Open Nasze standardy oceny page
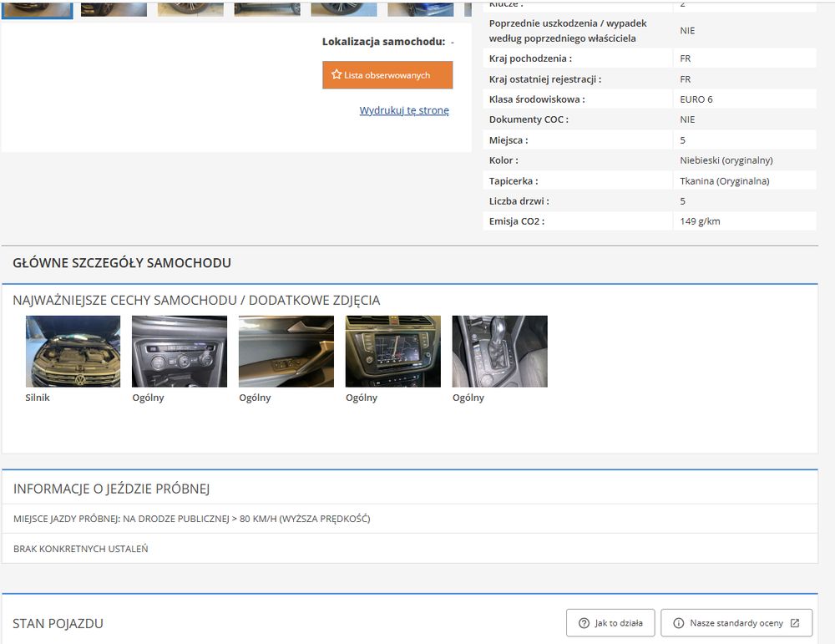The height and width of the screenshot is (644, 835). coord(736,622)
